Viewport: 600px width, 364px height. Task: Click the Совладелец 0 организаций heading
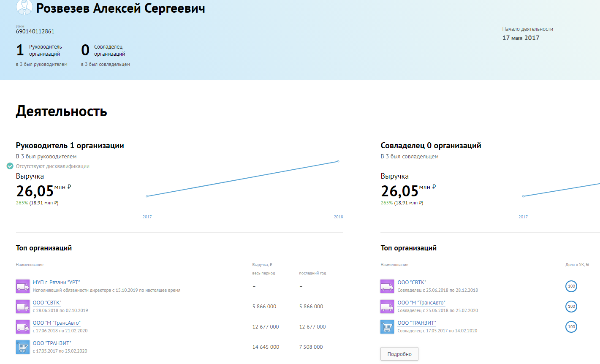coord(431,146)
